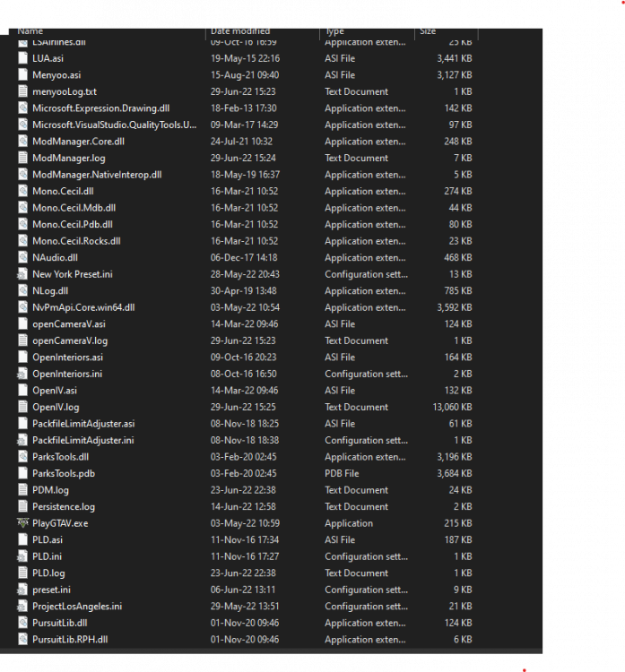Click the date 28-May-22 20:43

pos(245,274)
